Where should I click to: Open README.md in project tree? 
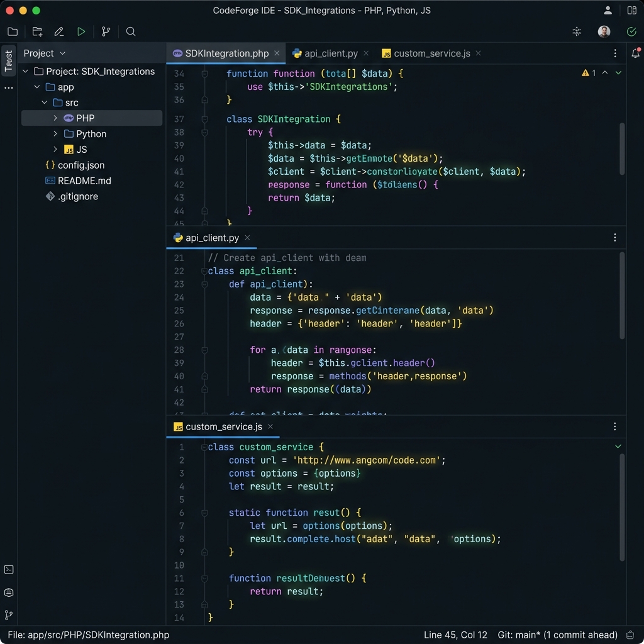point(78,180)
